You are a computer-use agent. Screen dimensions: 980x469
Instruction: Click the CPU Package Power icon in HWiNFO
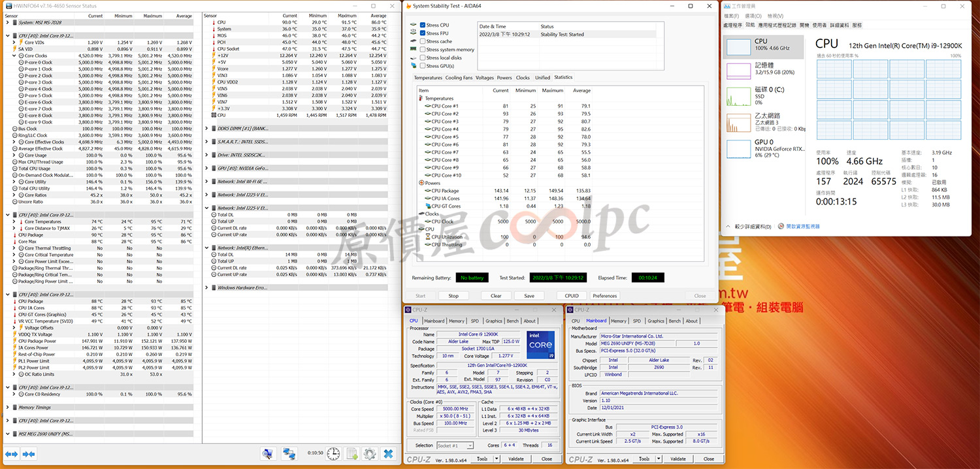coord(15,341)
